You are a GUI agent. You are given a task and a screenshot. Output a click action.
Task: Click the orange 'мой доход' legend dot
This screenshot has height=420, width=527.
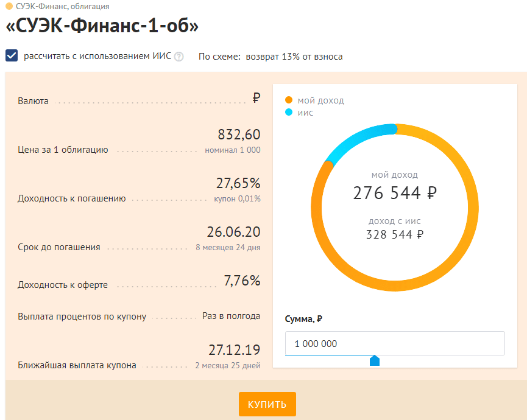[289, 100]
